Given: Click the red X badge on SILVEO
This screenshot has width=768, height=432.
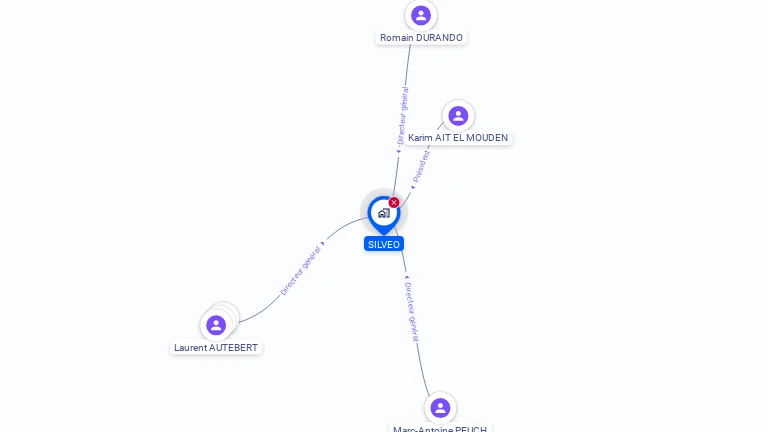Looking at the screenshot, I should [394, 202].
